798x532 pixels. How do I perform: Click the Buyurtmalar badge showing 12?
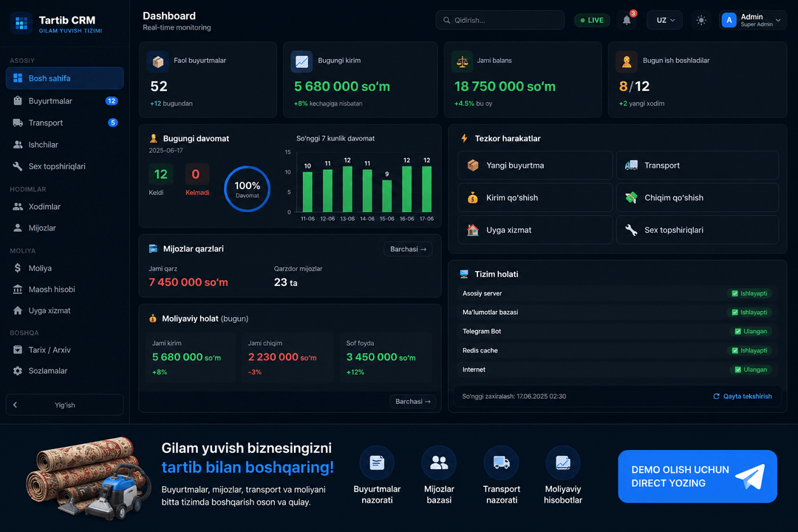coord(112,100)
